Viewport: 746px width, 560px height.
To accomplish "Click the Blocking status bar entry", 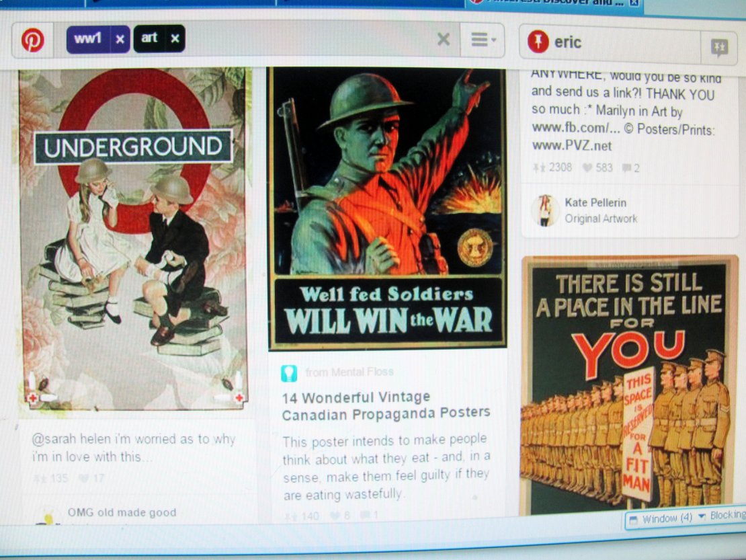I will [727, 516].
